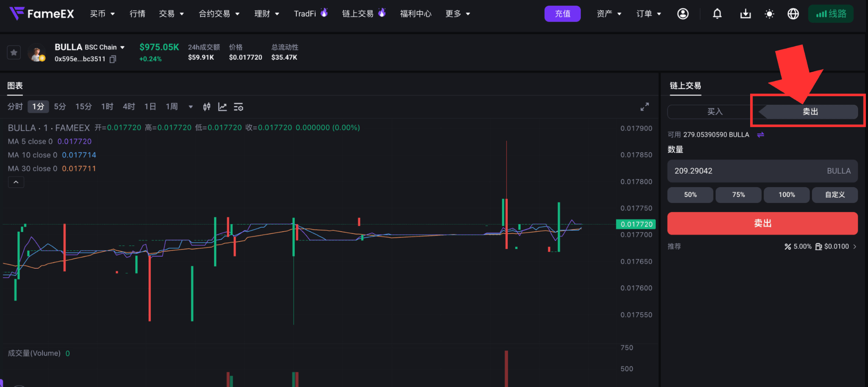The height and width of the screenshot is (387, 868).
Task: Open the 买币 dropdown menu
Action: [103, 14]
